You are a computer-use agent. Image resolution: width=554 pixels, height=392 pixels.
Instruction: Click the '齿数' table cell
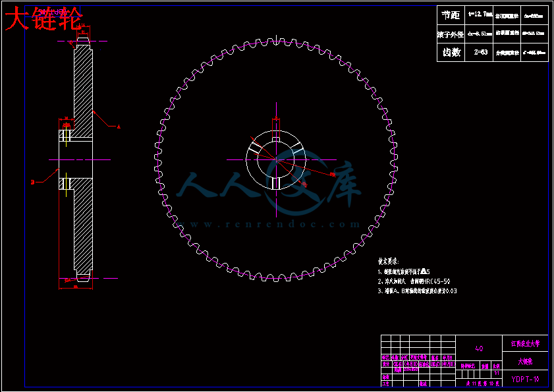[x=451, y=52]
